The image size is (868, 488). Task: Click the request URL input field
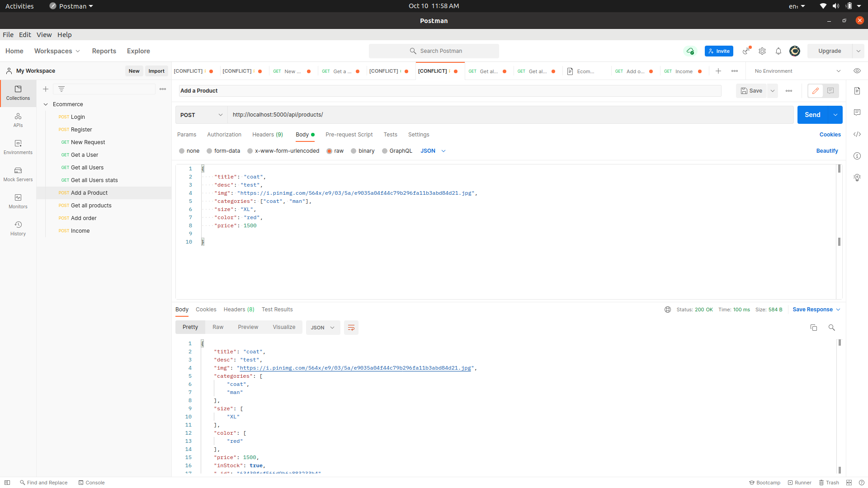pos(407,115)
